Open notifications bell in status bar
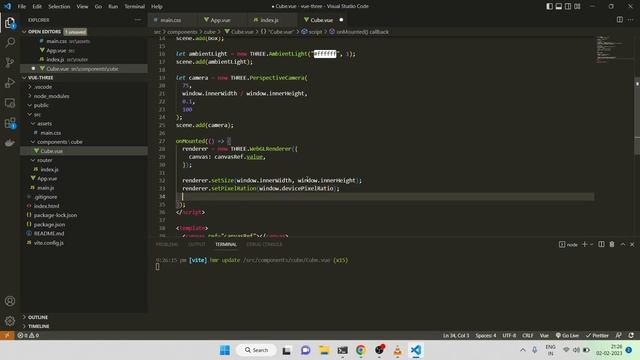The height and width of the screenshot is (360, 640). point(631,335)
